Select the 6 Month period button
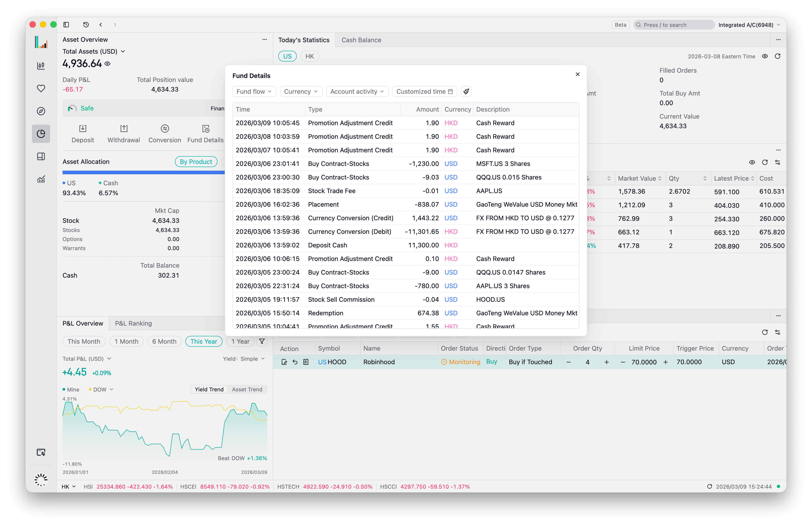 point(164,341)
